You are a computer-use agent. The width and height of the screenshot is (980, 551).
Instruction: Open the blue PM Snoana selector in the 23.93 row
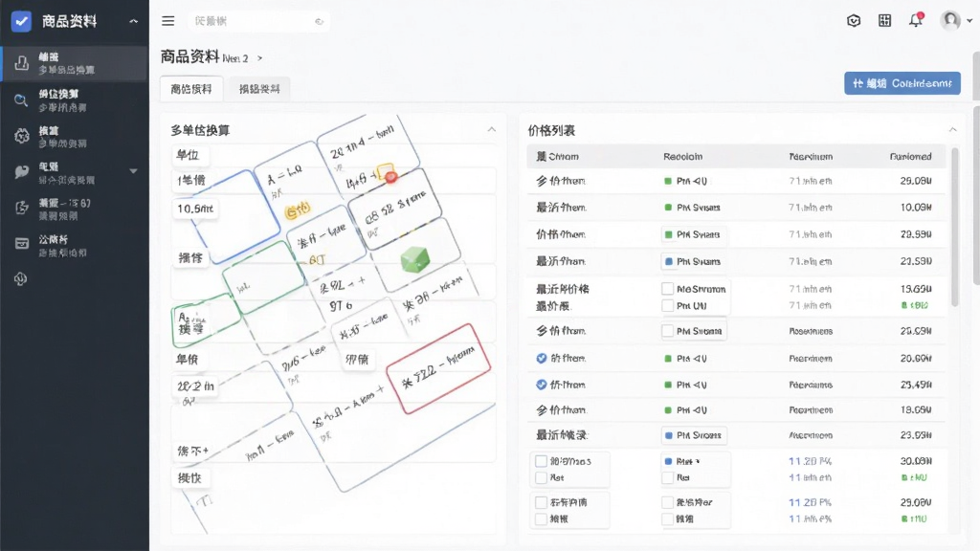tap(693, 435)
